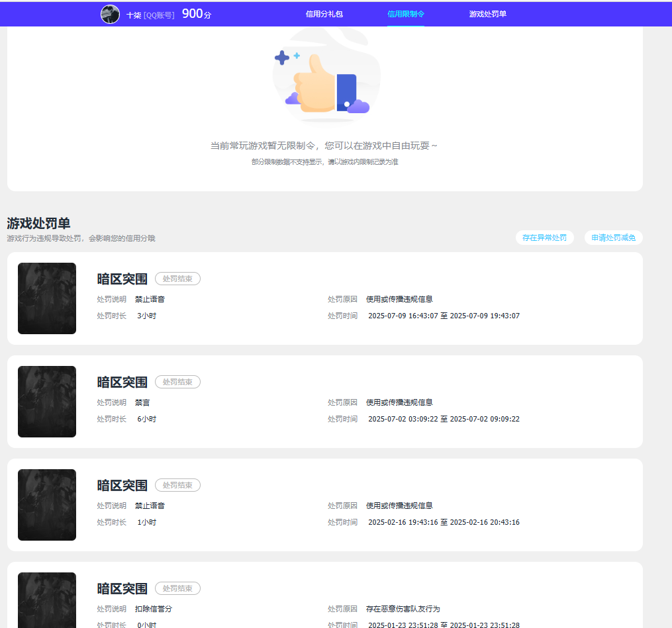
Task: Switch to the 信用限制令 tab
Action: [406, 14]
